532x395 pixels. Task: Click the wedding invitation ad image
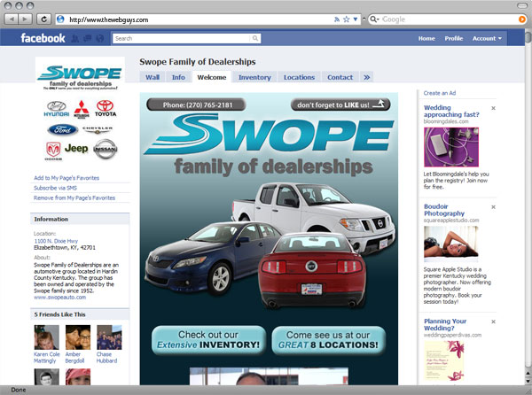[x=444, y=360]
